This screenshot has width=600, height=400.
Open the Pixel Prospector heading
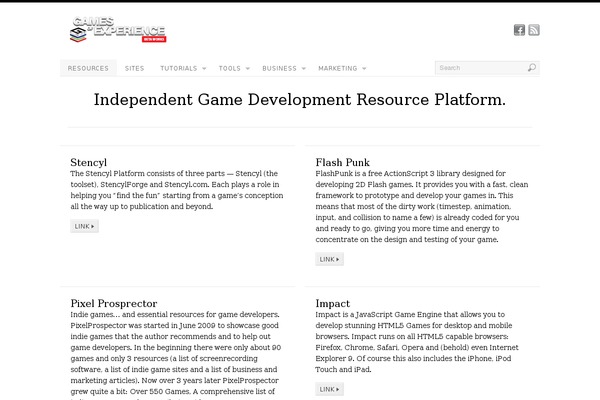(114, 304)
